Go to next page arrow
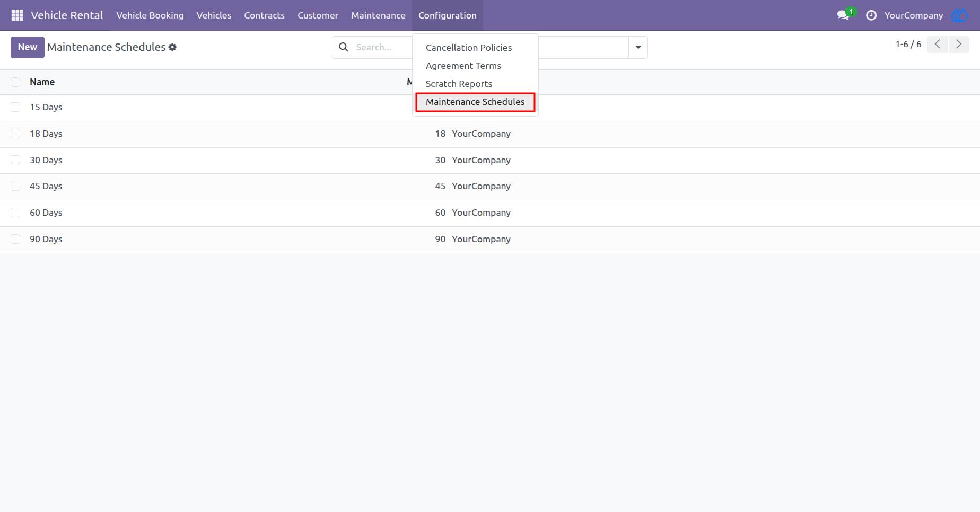The image size is (980, 512). coord(959,45)
